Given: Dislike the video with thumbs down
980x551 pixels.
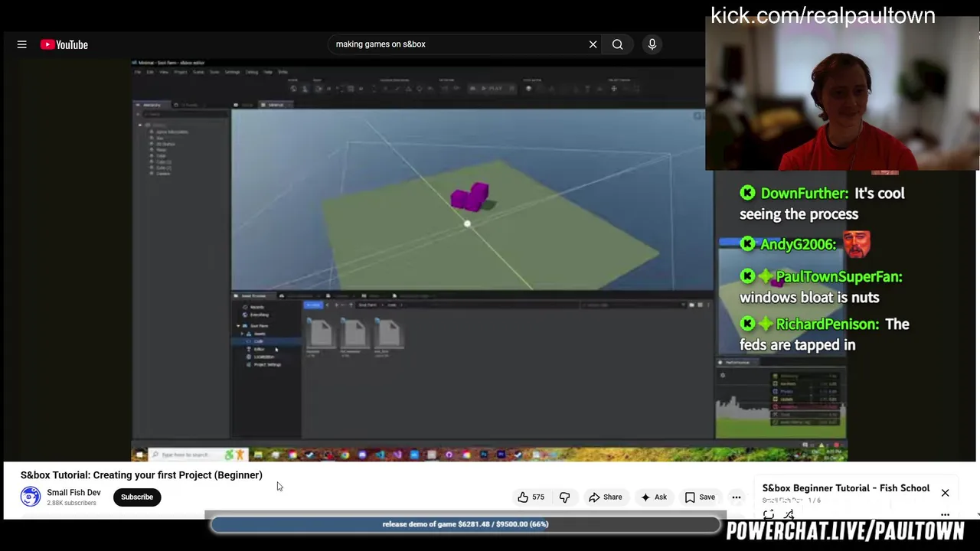Looking at the screenshot, I should click(x=565, y=497).
